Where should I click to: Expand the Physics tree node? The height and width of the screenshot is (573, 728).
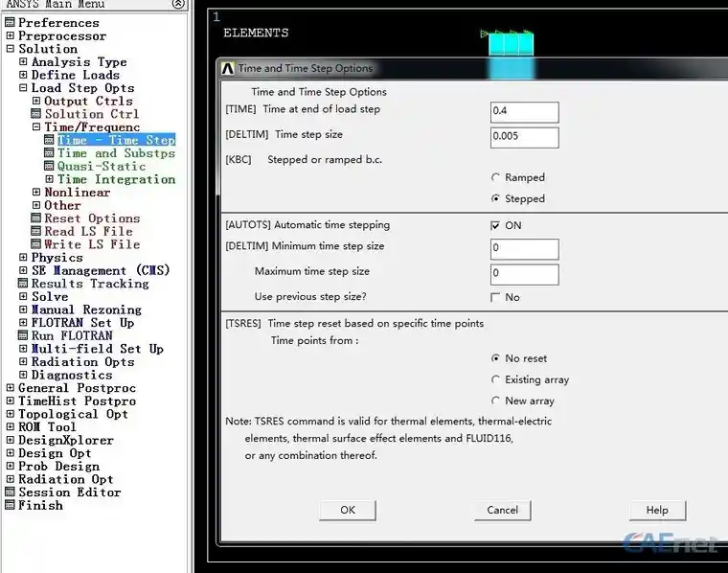click(23, 257)
